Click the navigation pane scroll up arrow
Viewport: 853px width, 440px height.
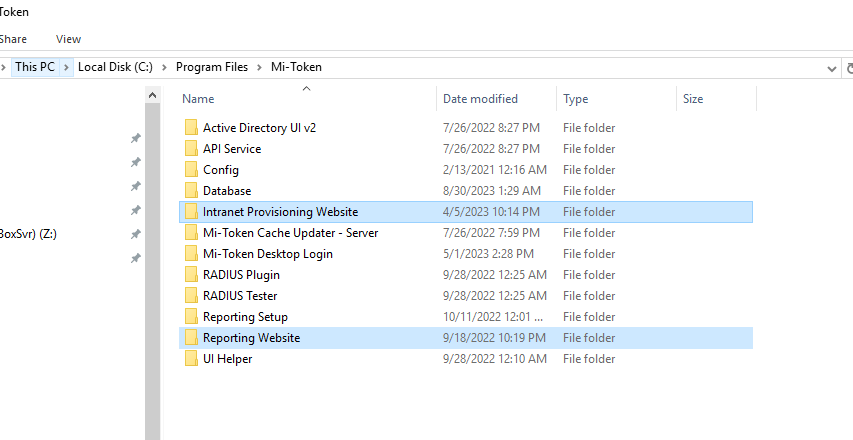click(x=153, y=95)
